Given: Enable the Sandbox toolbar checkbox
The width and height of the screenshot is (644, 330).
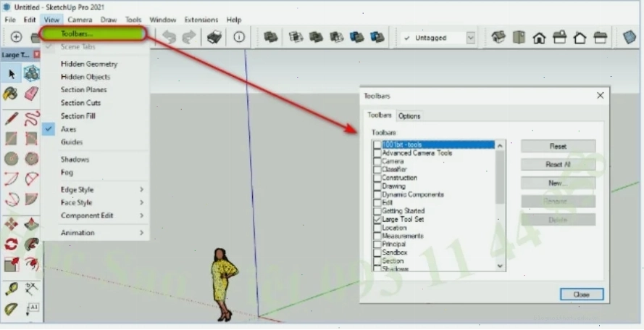Looking at the screenshot, I should [x=377, y=252].
